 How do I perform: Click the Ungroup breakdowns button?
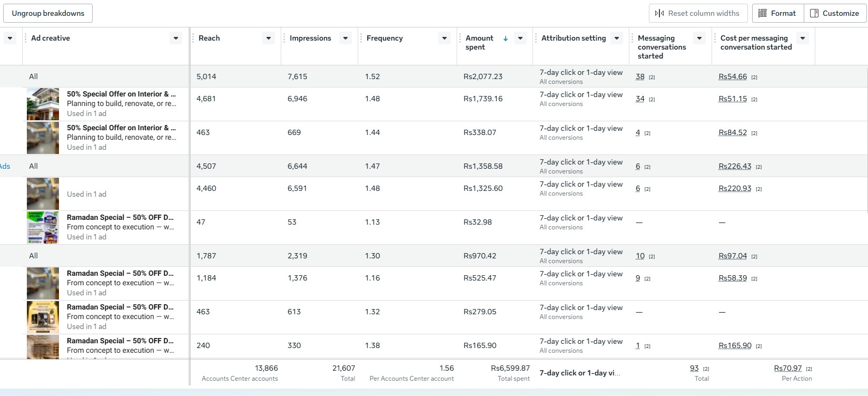tap(48, 13)
